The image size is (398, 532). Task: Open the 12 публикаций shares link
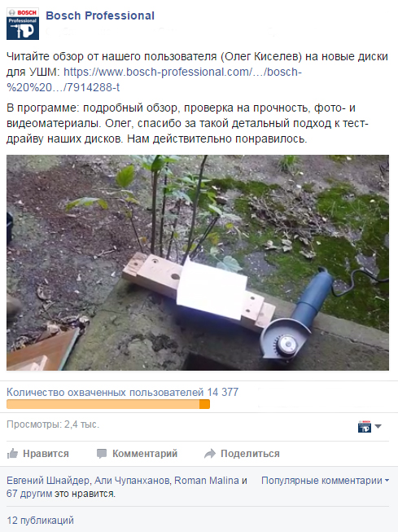pos(40,520)
